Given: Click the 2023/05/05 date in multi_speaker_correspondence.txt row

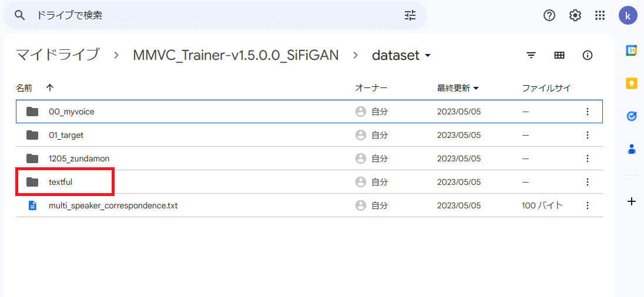Looking at the screenshot, I should [459, 206].
